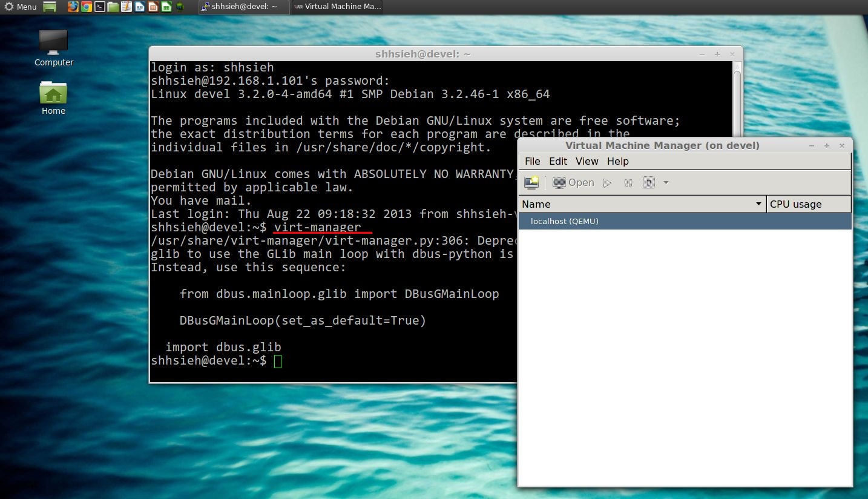868x499 pixels.
Task: Launch Firefox from the panel
Action: [73, 7]
